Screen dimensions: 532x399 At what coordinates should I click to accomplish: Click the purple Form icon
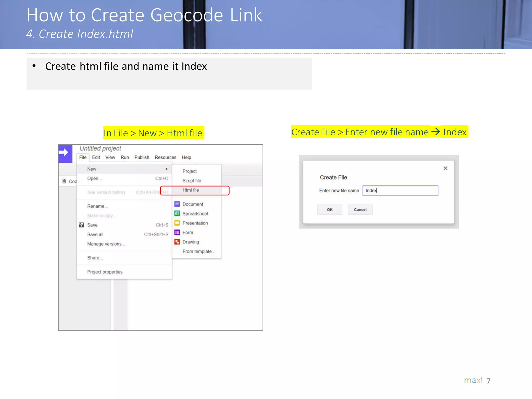tap(177, 232)
